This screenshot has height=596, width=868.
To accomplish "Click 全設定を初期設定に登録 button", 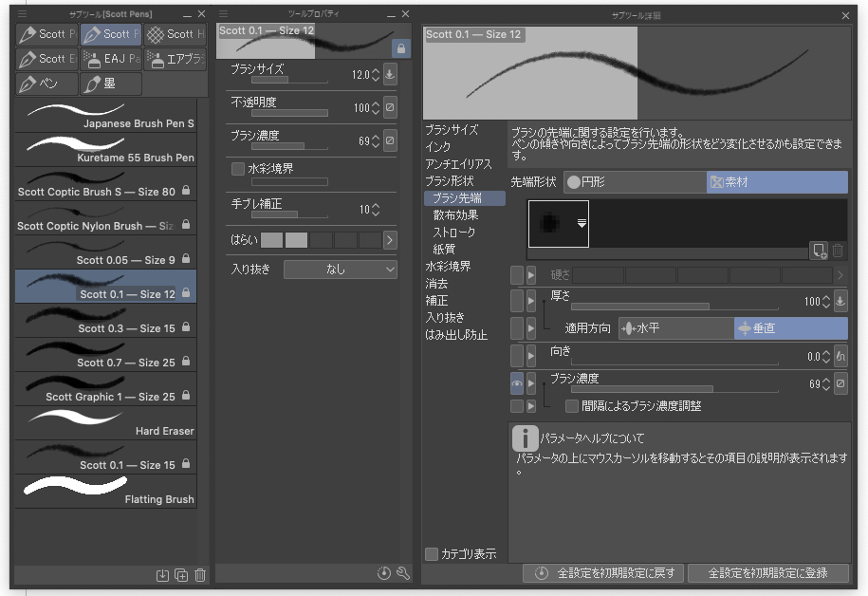I will (x=767, y=573).
